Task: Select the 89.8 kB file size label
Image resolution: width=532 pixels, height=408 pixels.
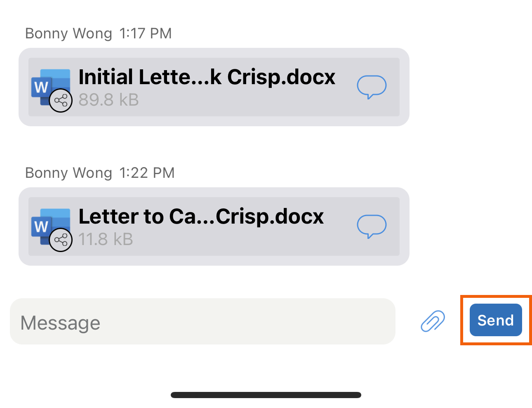Action: pyautogui.click(x=108, y=100)
